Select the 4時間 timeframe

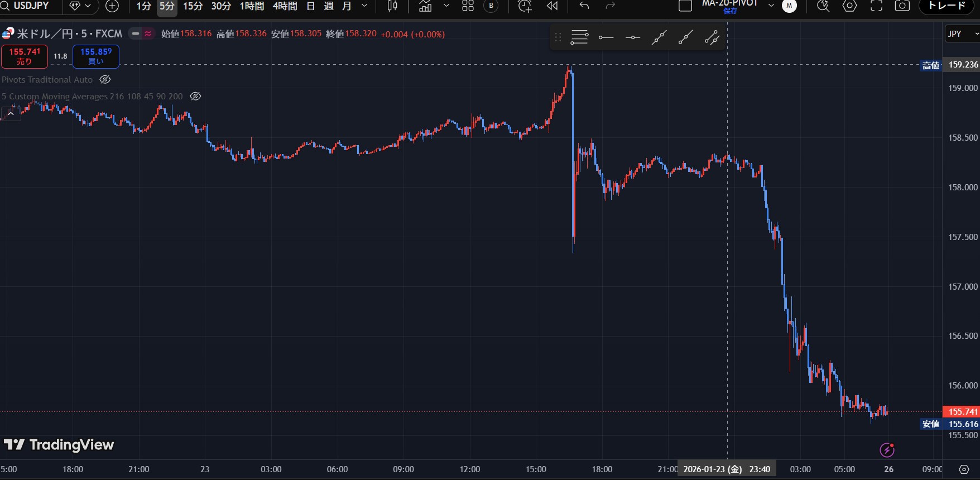[x=285, y=6]
